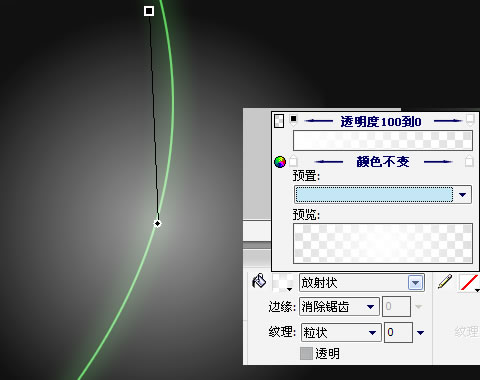Open the color wheel icon
This screenshot has width=480, height=380.
(280, 162)
